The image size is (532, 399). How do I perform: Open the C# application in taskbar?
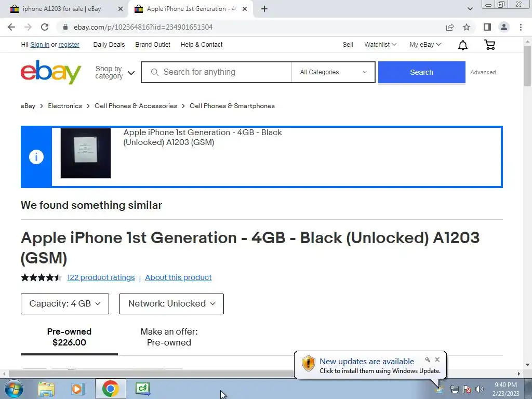(x=142, y=389)
